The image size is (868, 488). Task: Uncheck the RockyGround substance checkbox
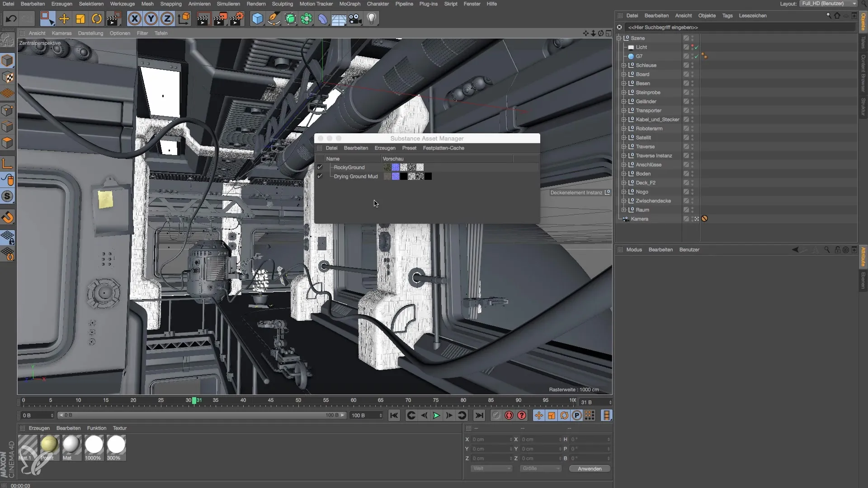(320, 167)
